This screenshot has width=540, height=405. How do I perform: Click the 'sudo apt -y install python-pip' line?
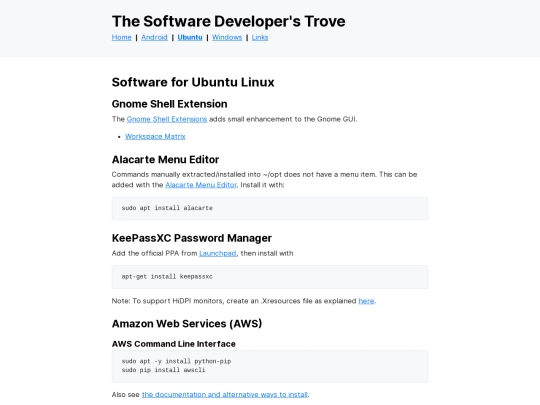tap(176, 361)
